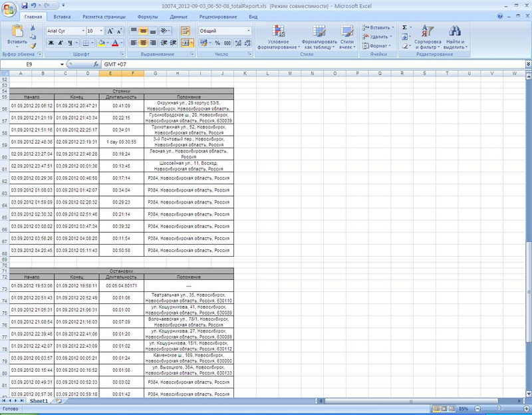Open the Arial Cyr font name dropdown
532x415 pixels.
tap(82, 31)
